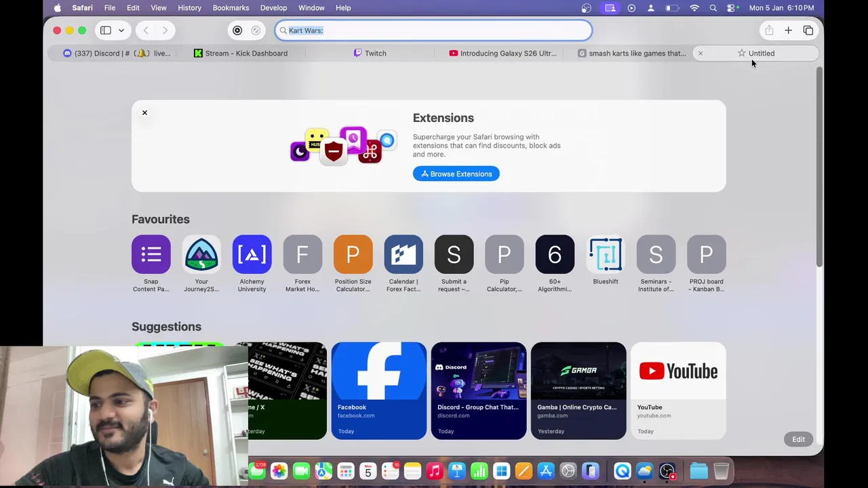Click the Safari page vertical scrollbar
Viewport: 868px width, 488px height.
click(x=819, y=166)
